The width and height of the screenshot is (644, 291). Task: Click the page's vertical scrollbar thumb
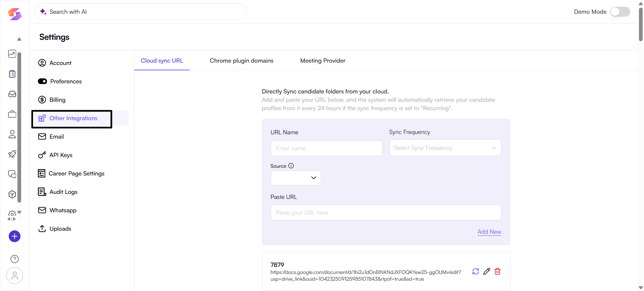click(641, 23)
